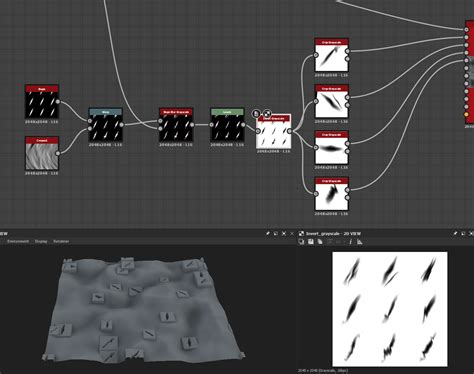Click the document badge above Invert Grayscale node
474x374 pixels.
tap(256, 114)
